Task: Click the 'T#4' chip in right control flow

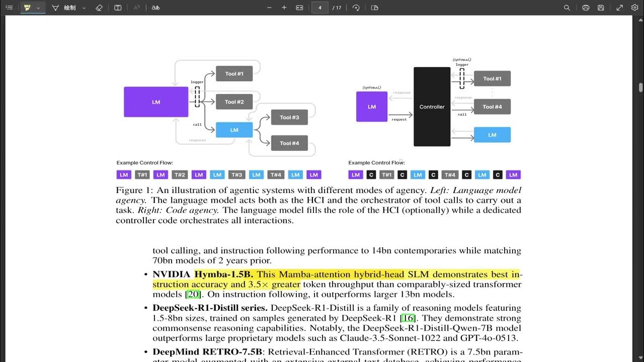Action: (x=450, y=175)
